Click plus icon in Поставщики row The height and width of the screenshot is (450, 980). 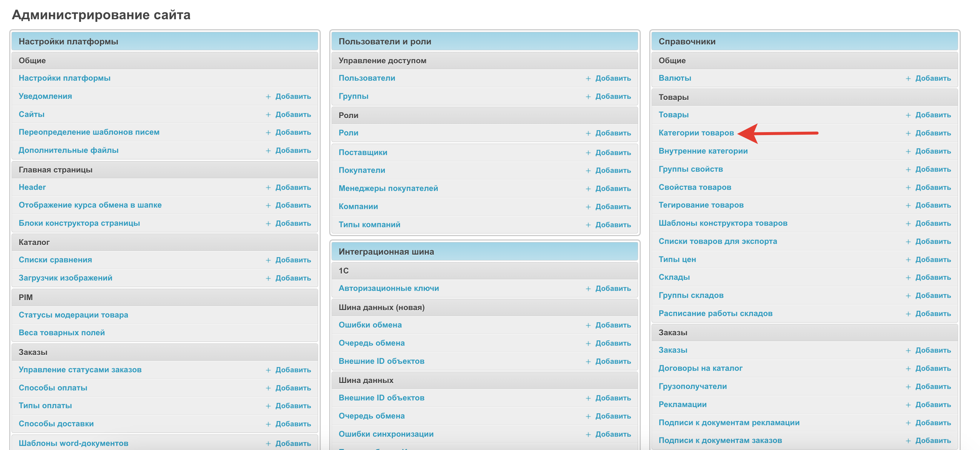pyautogui.click(x=588, y=152)
